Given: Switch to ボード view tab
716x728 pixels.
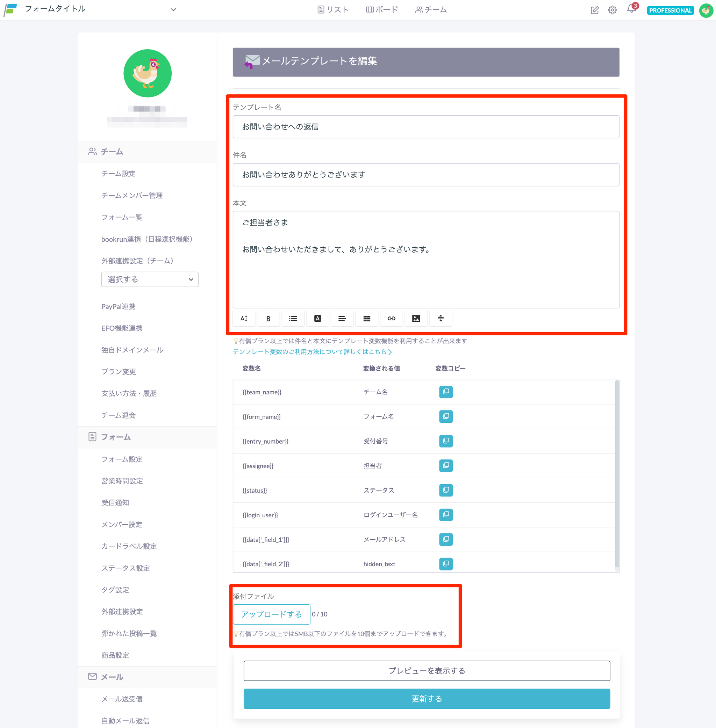Looking at the screenshot, I should [x=382, y=10].
